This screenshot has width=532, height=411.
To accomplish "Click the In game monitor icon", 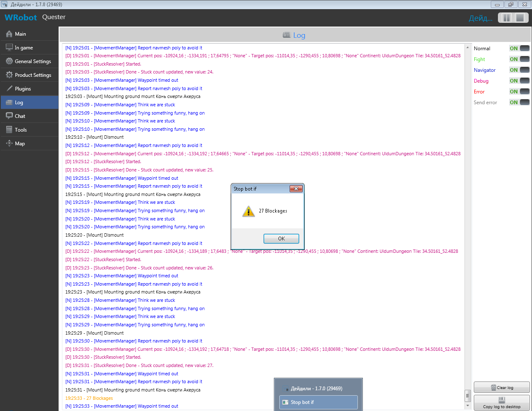I will (x=9, y=47).
